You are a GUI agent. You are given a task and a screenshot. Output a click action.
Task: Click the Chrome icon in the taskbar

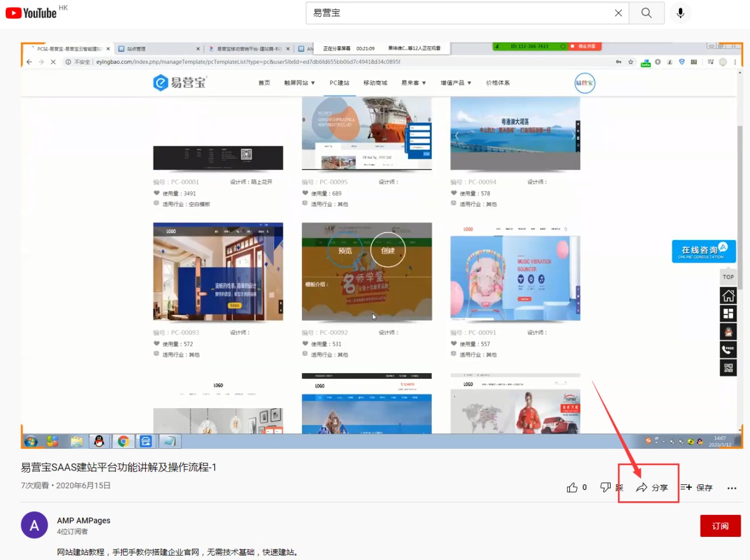click(x=123, y=441)
